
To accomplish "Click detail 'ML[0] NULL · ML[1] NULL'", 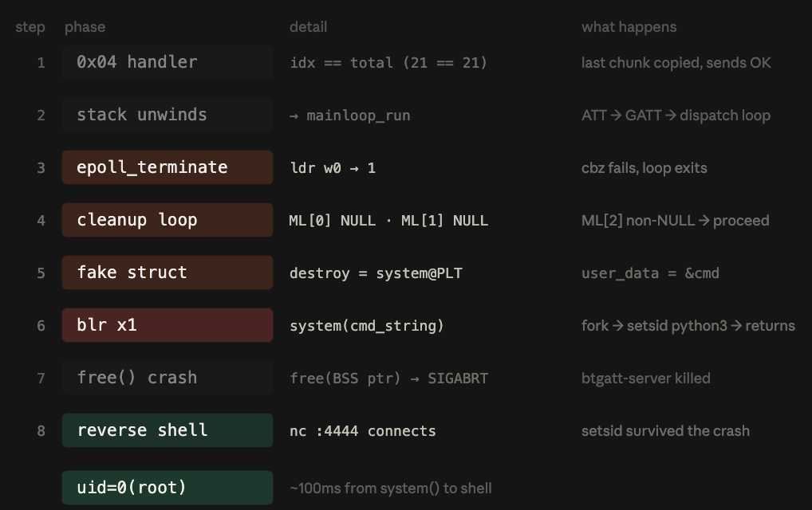I will [388, 221].
